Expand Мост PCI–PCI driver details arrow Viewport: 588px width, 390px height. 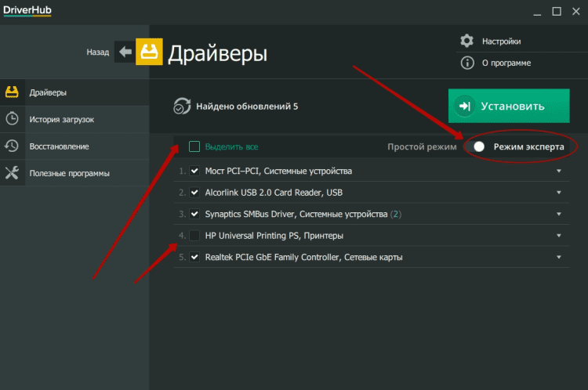pos(560,171)
